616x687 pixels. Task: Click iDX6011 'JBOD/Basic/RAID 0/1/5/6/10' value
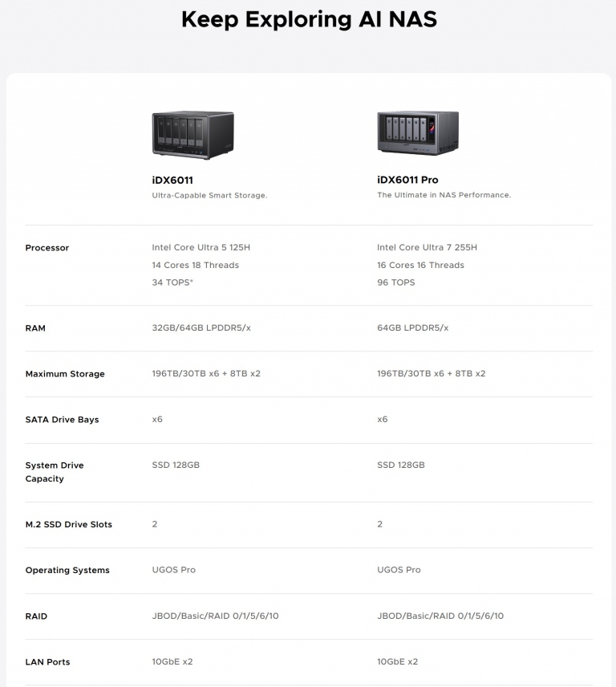(x=216, y=616)
